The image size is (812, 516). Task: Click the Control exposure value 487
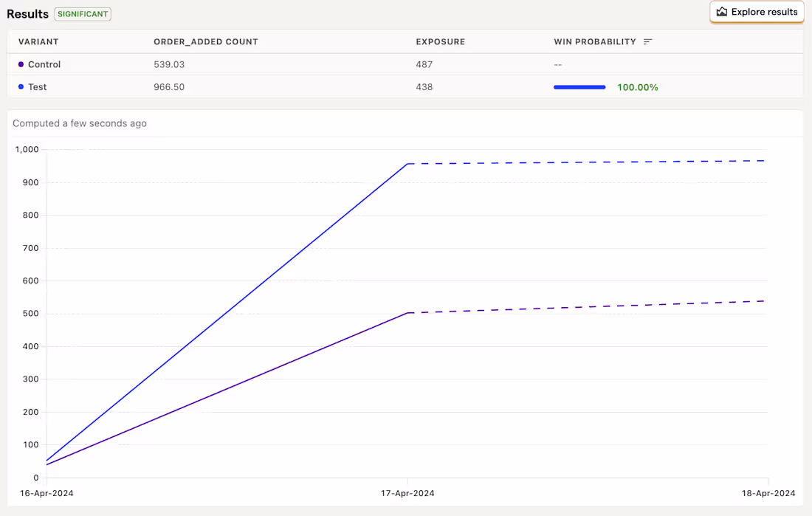tap(424, 65)
